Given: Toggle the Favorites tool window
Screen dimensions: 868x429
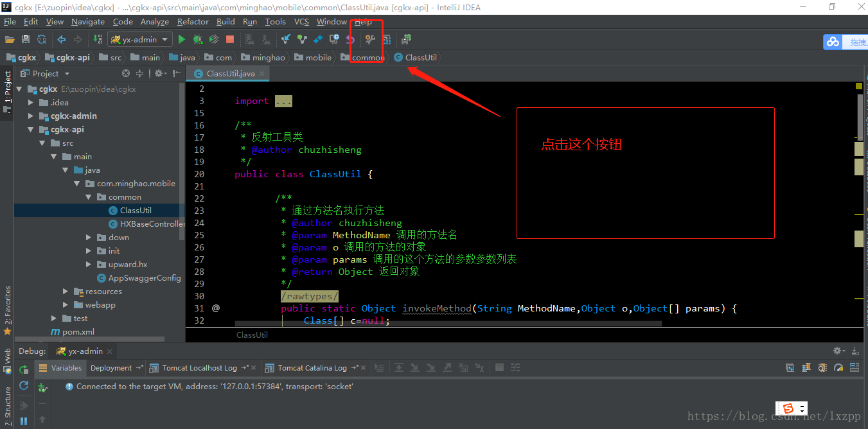Looking at the screenshot, I should [8, 311].
